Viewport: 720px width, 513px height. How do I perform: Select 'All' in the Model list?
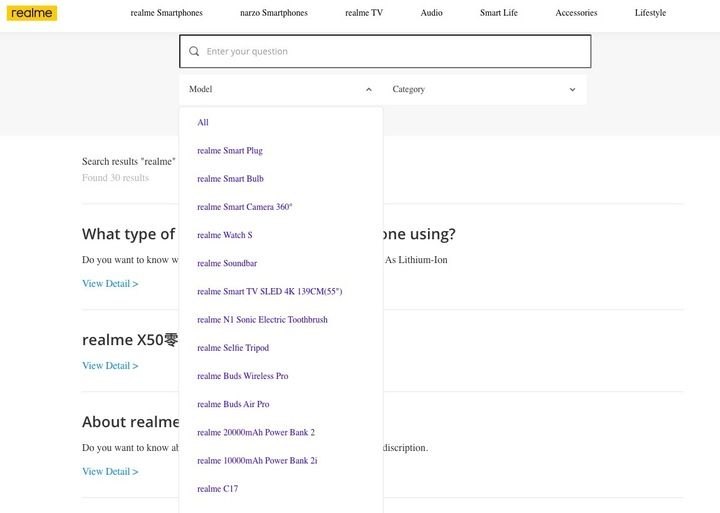(202, 122)
